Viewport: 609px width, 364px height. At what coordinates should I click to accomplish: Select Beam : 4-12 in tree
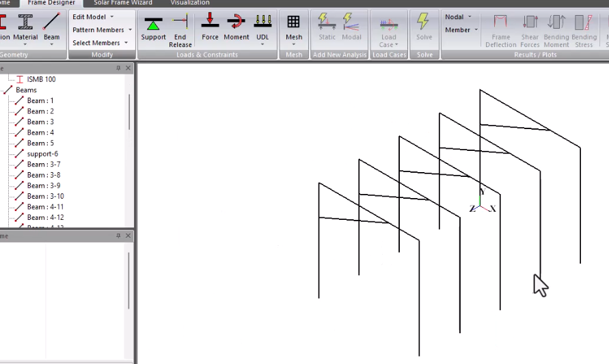[x=45, y=217]
